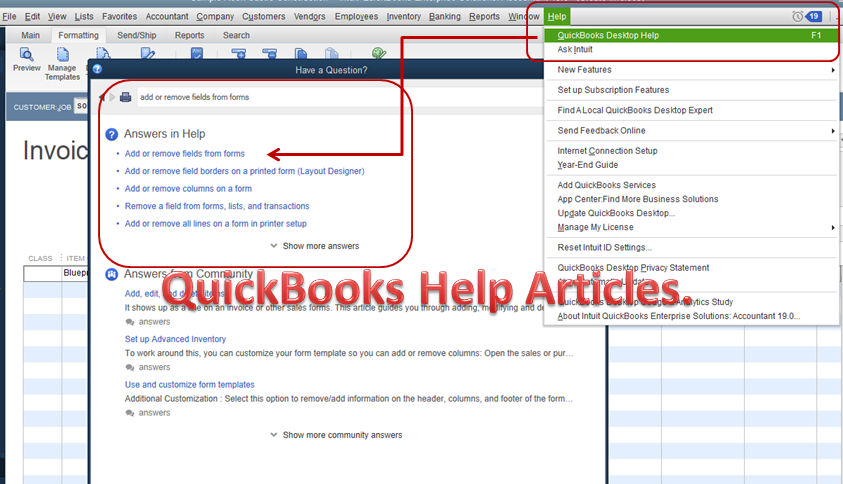
Task: Click the blue question-mark icon in help title bar
Action: click(x=97, y=69)
